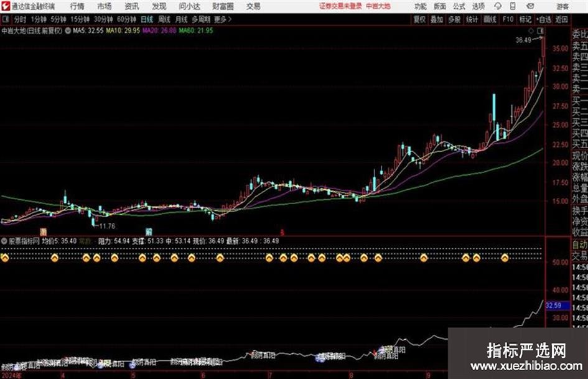
Task: Switch to the 30分钟 period tab
Action: 103,19
